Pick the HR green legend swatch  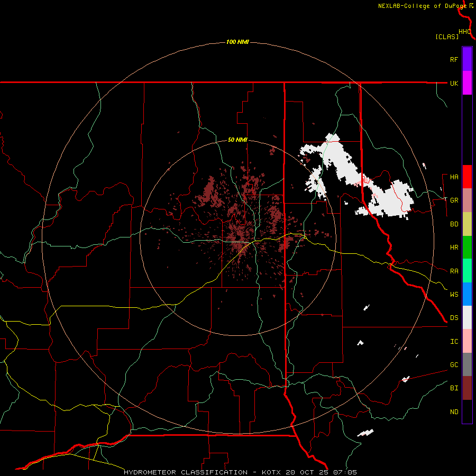point(467,248)
